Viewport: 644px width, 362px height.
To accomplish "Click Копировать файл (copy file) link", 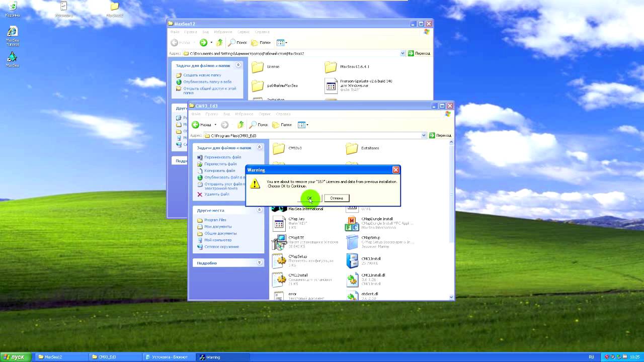I will [220, 170].
